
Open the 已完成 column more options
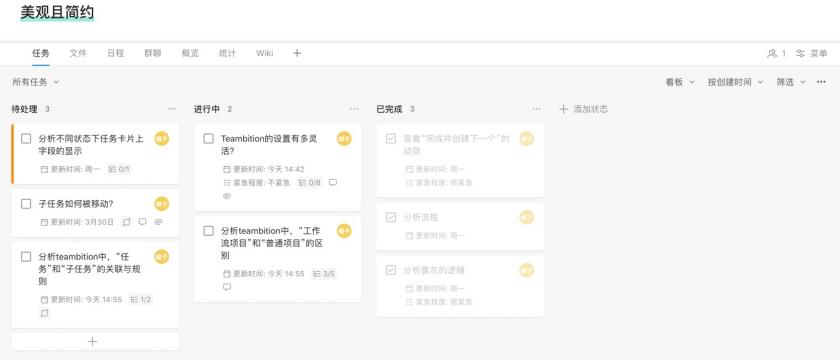(x=536, y=109)
